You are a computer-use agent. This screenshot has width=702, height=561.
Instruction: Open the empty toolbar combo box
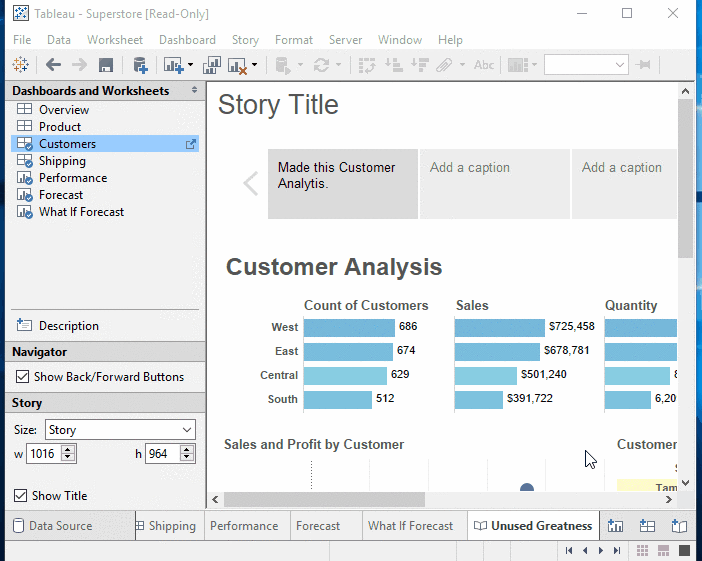586,65
